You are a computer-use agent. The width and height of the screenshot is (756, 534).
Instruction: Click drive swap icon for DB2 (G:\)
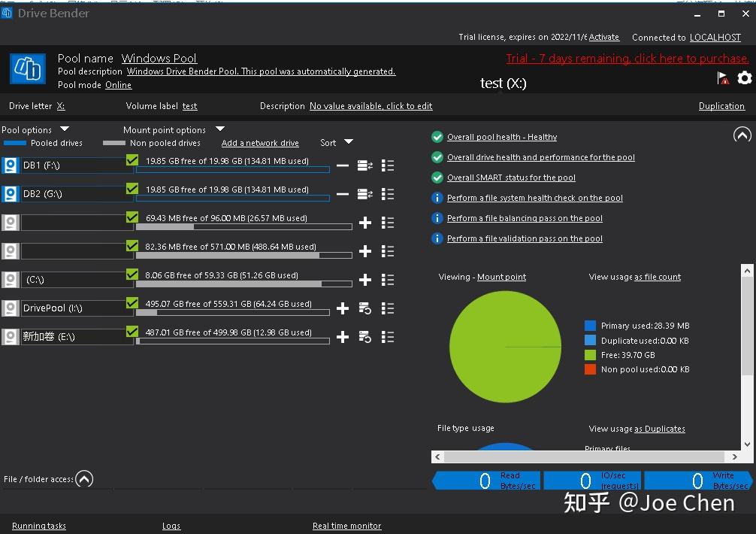point(365,194)
